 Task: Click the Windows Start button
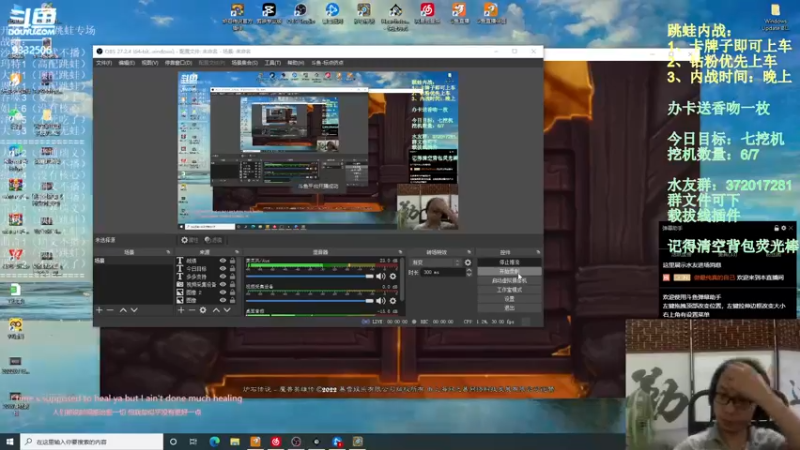10,441
